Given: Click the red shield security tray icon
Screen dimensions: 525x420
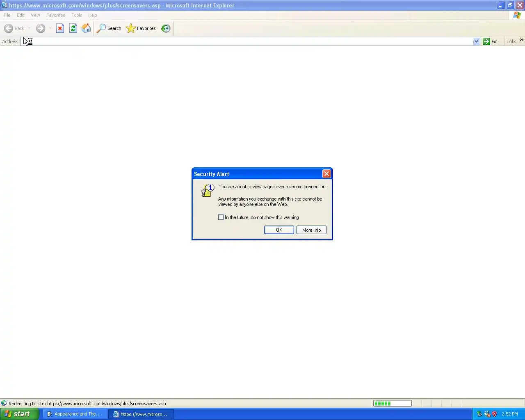Looking at the screenshot, I should [494, 414].
